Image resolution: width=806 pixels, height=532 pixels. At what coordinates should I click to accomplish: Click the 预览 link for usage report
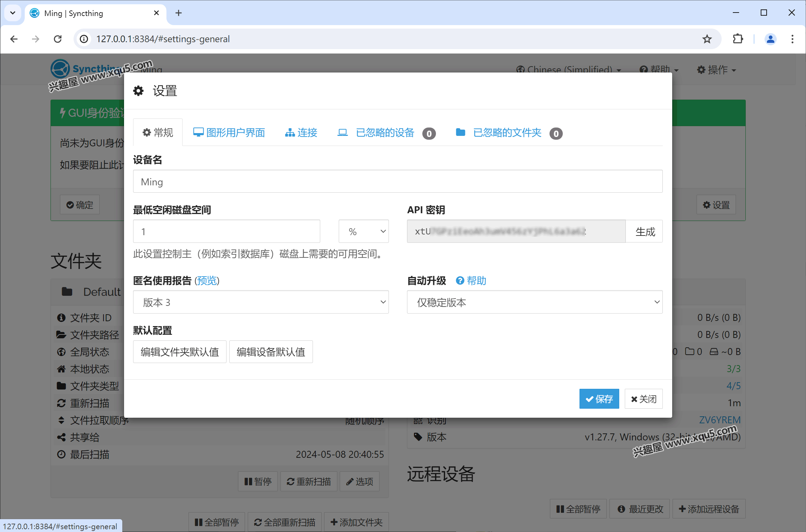click(207, 281)
